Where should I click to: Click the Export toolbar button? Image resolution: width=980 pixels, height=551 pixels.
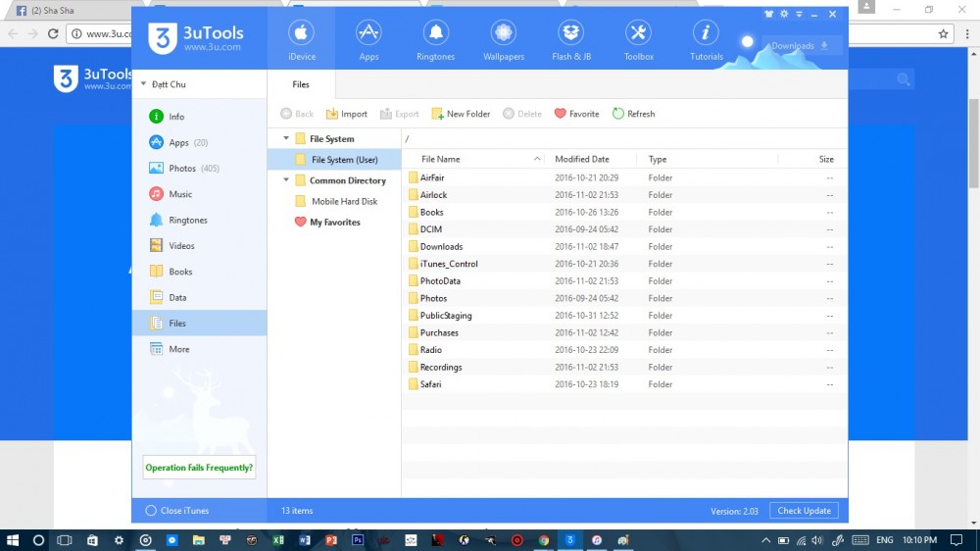[400, 114]
